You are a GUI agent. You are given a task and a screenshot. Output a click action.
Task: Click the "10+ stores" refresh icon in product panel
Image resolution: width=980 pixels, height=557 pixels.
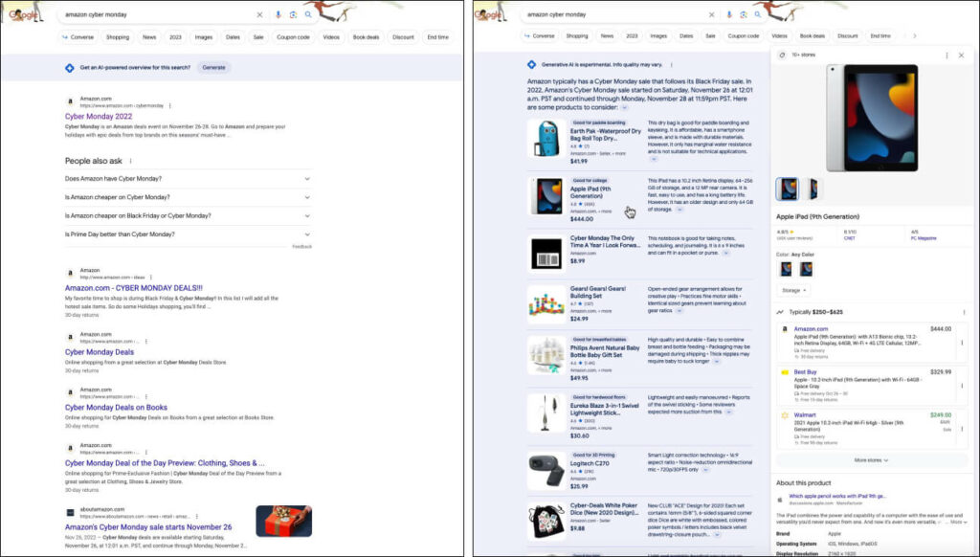(x=782, y=55)
